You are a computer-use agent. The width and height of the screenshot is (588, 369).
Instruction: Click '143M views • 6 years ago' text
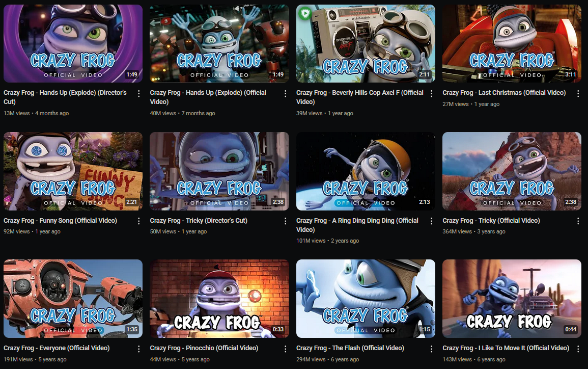tap(474, 359)
